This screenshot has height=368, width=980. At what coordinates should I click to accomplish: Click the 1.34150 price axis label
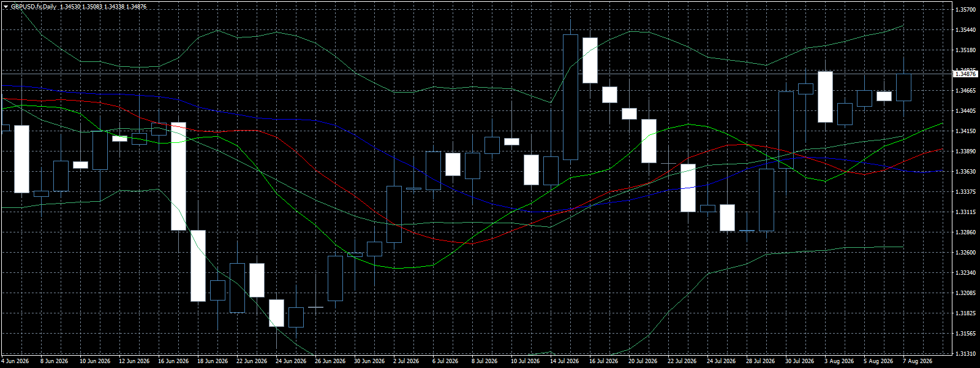965,131
